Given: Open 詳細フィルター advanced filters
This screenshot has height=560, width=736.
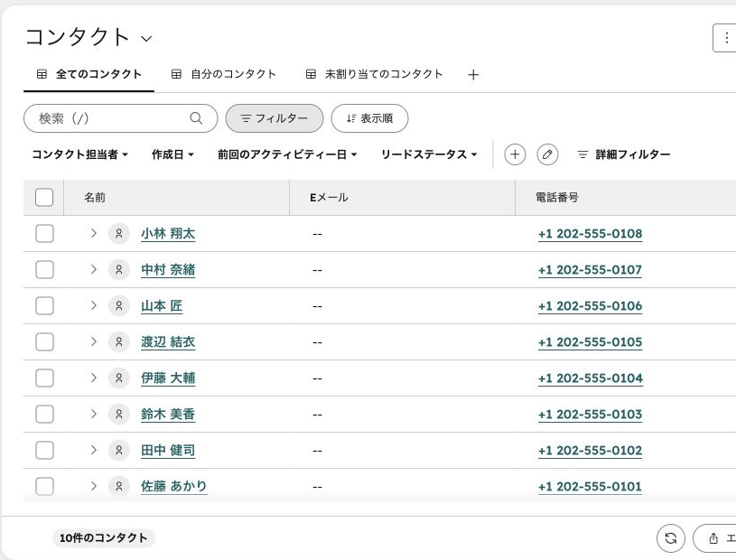Looking at the screenshot, I should tap(624, 154).
